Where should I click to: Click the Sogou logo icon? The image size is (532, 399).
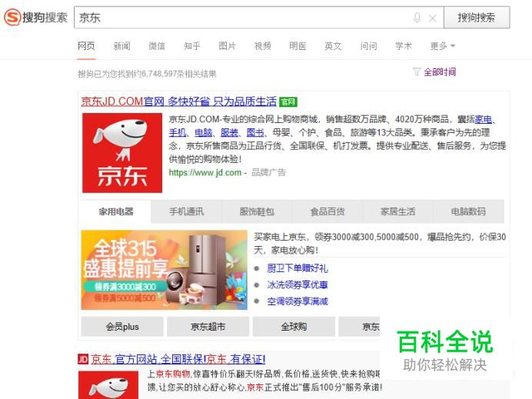pos(12,18)
